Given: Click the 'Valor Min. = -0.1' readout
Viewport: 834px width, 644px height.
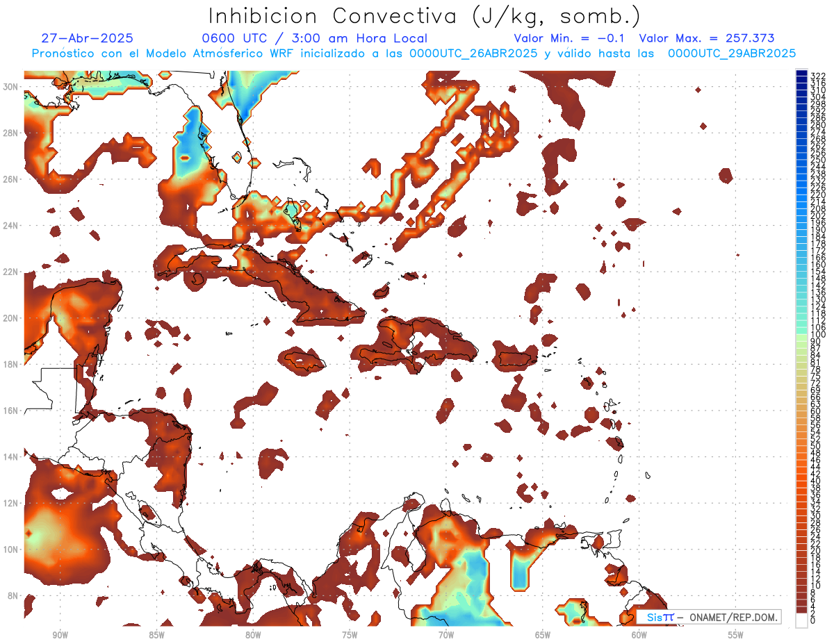Looking at the screenshot, I should pos(570,39).
